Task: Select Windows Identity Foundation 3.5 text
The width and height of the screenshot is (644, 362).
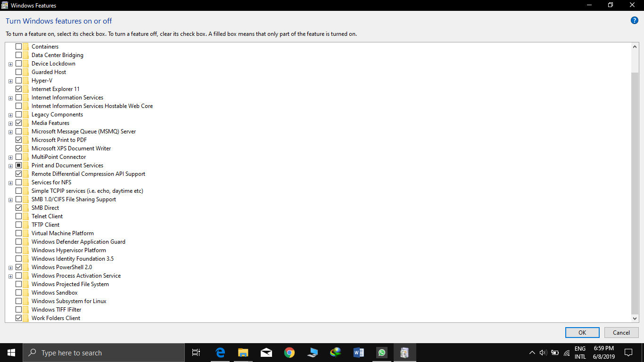Action: 73,259
